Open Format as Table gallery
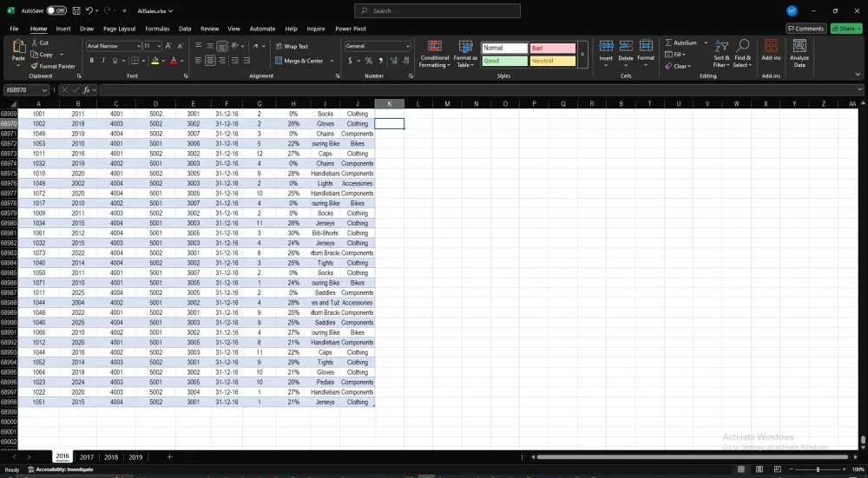This screenshot has height=478, width=868. point(465,54)
